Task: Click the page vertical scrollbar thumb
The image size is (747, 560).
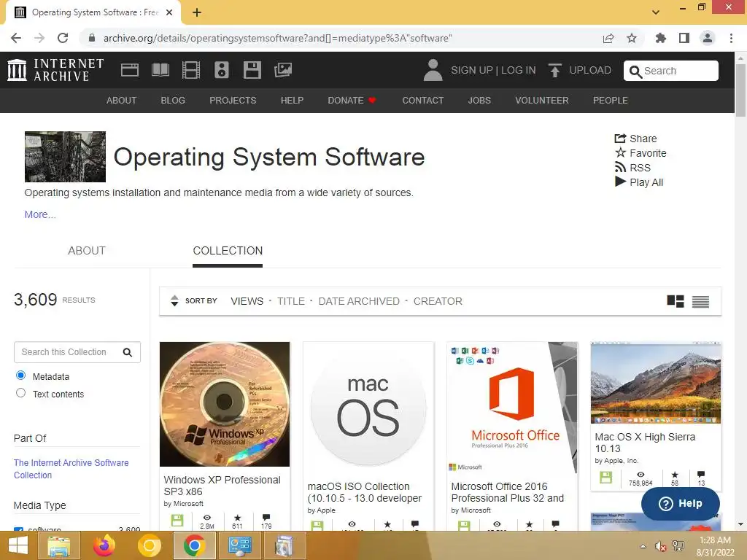Action: pos(740,90)
